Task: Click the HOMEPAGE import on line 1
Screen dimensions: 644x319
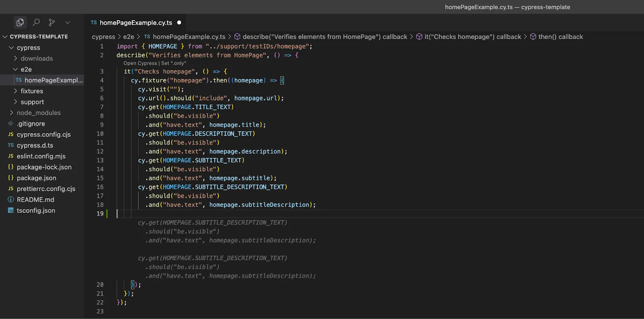Action: (163, 46)
